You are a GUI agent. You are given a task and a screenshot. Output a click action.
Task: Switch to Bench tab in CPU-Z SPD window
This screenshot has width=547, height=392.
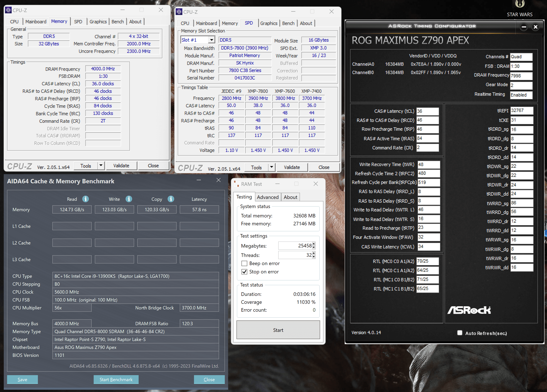tap(288, 23)
